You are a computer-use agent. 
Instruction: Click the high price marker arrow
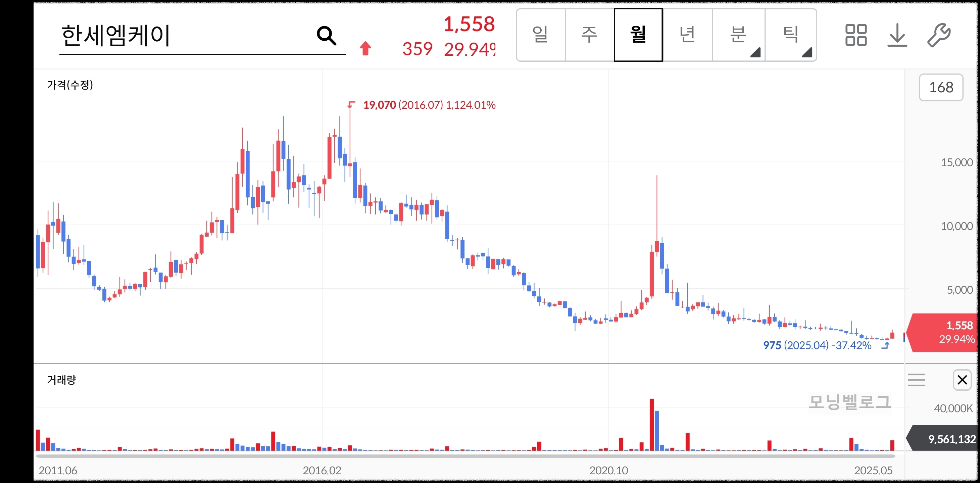click(x=351, y=105)
